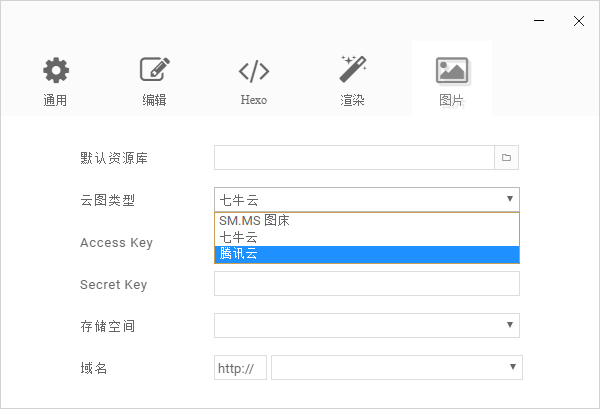Open the 编辑 tab label
Screen dimensions: 600x409
(x=154, y=101)
